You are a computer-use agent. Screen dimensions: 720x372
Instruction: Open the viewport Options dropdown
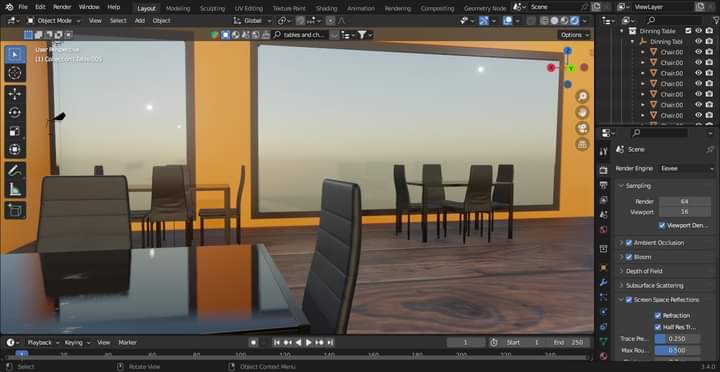click(574, 35)
